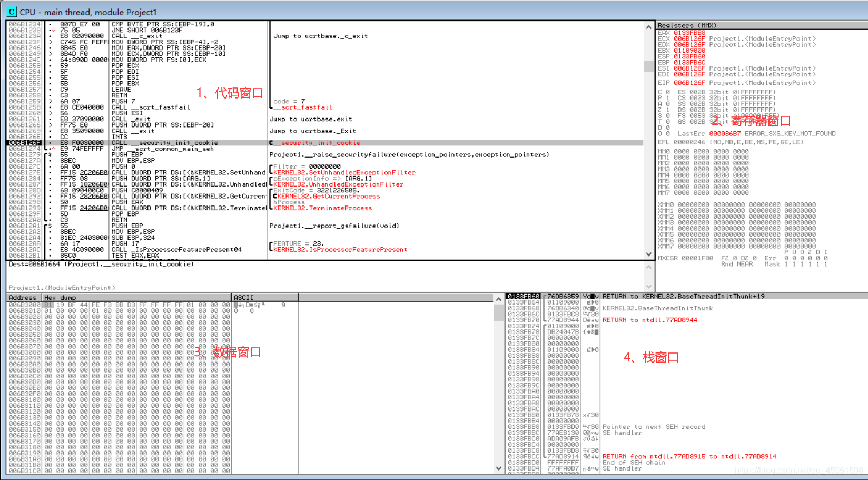The width and height of the screenshot is (868, 480).
Task: Click highlighted address 006B126F in code pane
Action: tap(24, 143)
